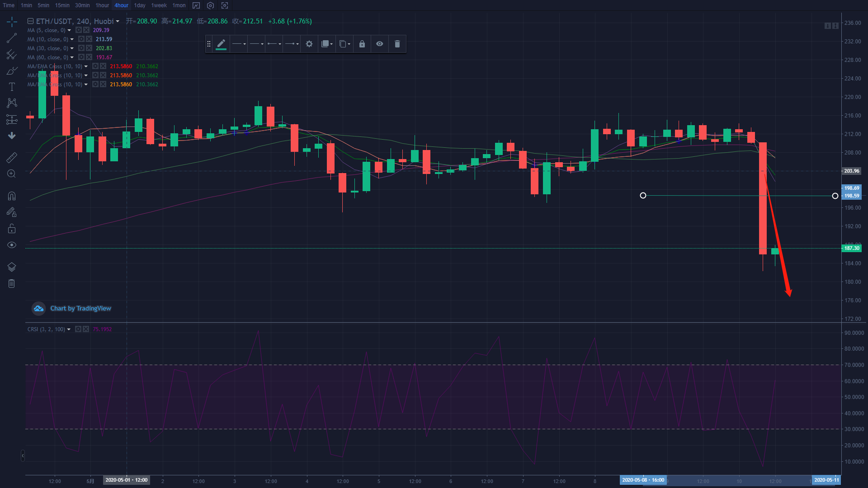Open drawing settings gear in floating toolbar
Image resolution: width=868 pixels, height=488 pixels.
[x=309, y=44]
